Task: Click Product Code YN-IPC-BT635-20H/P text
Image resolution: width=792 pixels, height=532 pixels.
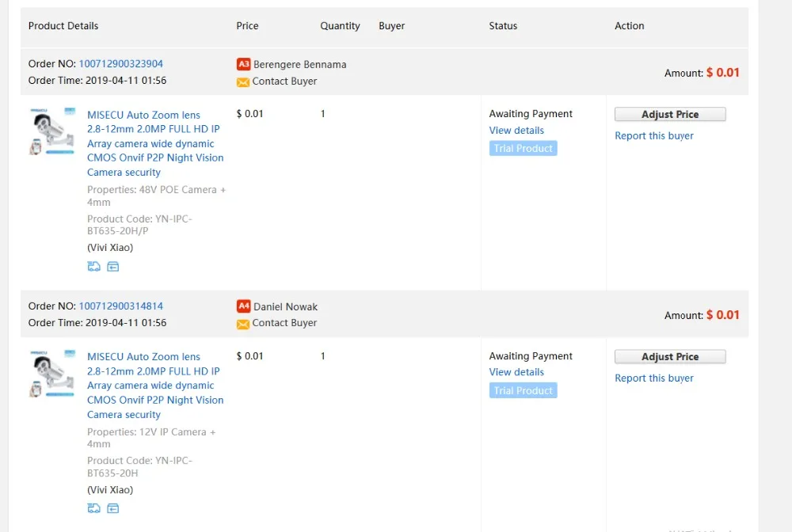Action: click(139, 225)
